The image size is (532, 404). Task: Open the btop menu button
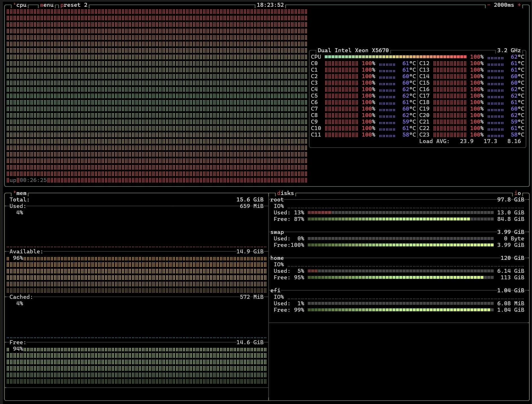47,5
